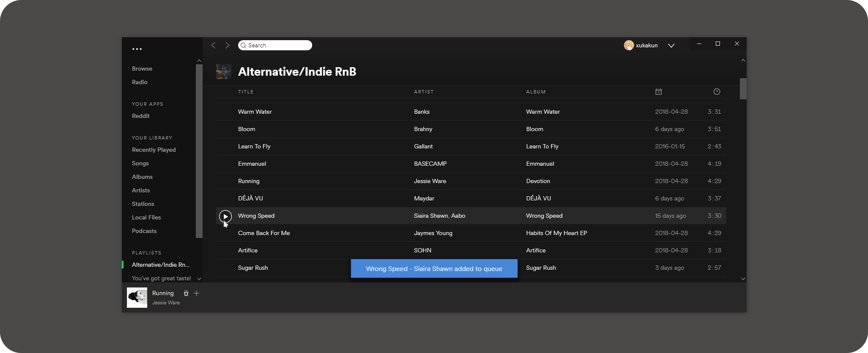This screenshot has height=353, width=868.
Task: Go back with the left arrow
Action: (x=214, y=45)
